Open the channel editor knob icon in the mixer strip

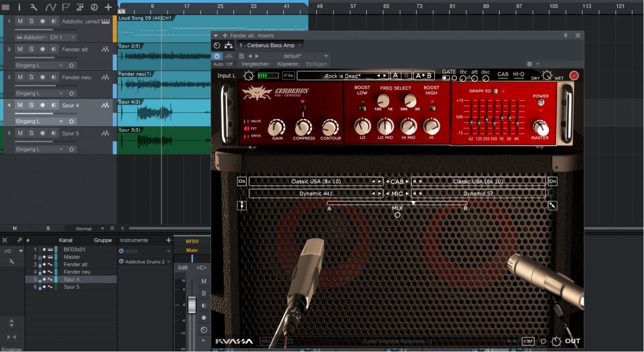click(x=204, y=330)
